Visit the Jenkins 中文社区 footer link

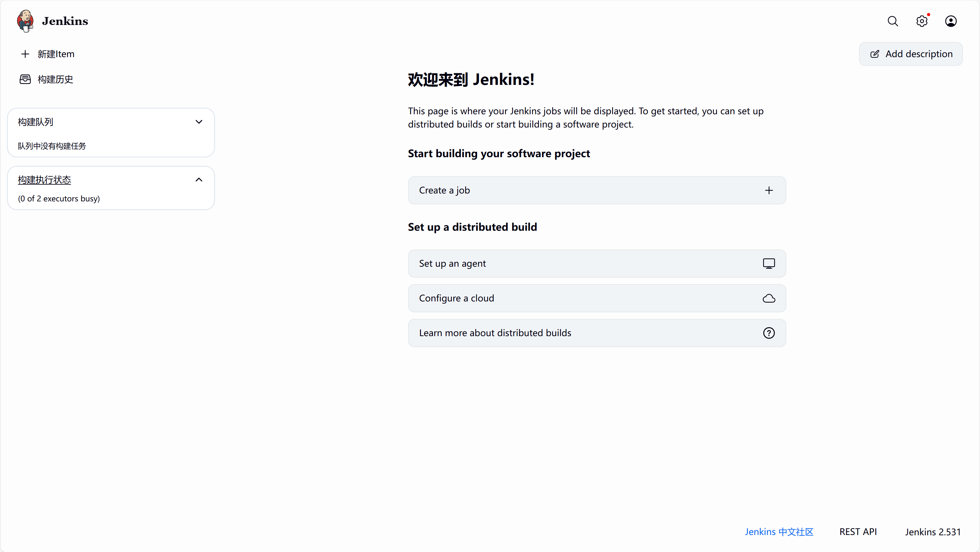coord(779,532)
